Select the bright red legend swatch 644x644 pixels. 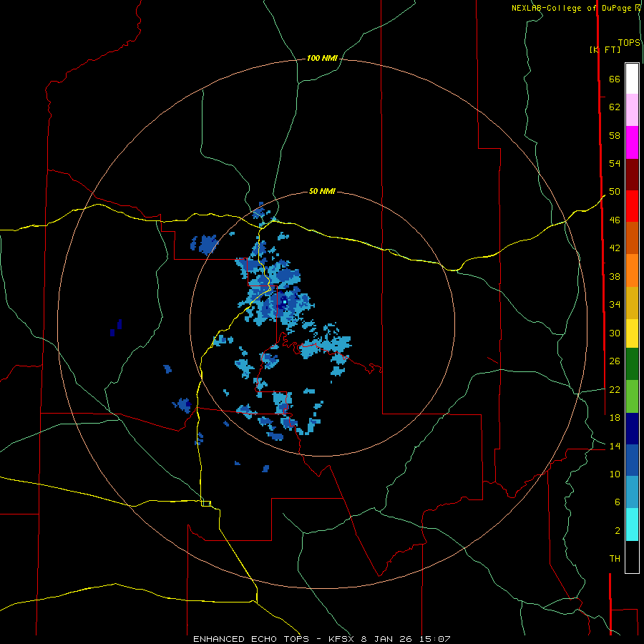click(x=632, y=206)
